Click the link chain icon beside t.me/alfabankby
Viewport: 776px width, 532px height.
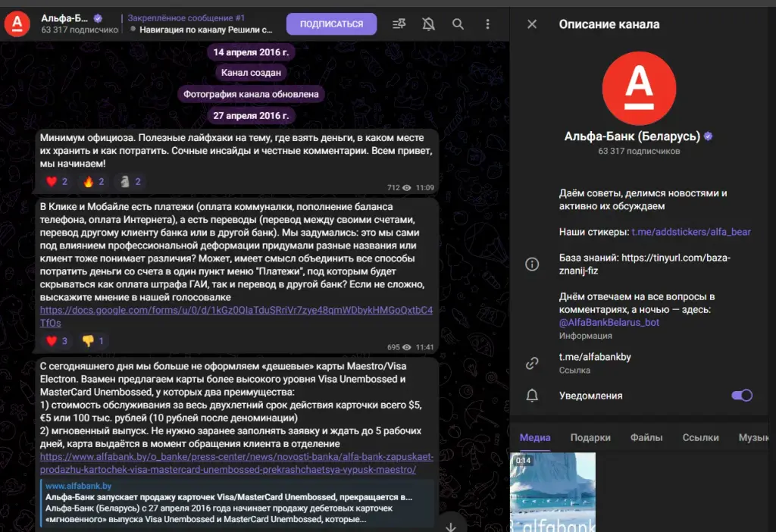[x=532, y=363]
